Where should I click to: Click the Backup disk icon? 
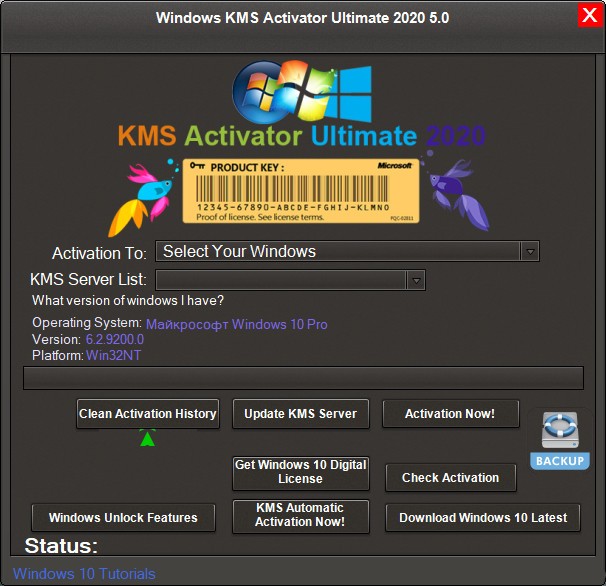pos(559,438)
